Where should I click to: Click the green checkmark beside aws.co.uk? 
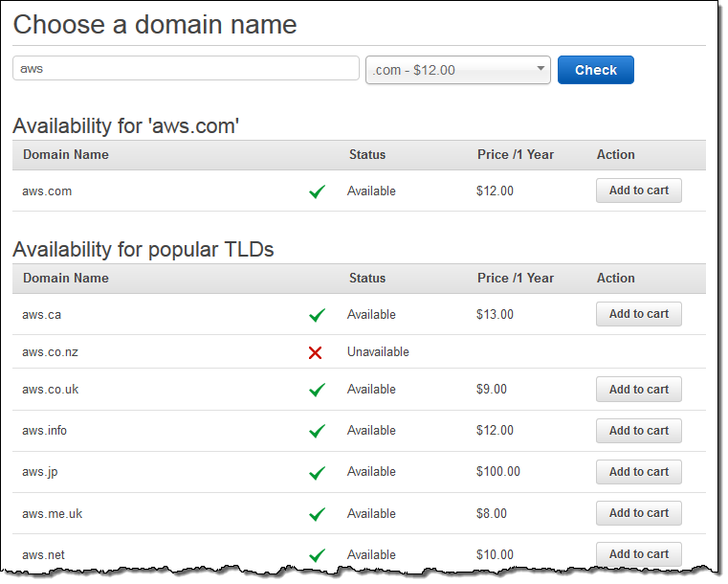(317, 390)
